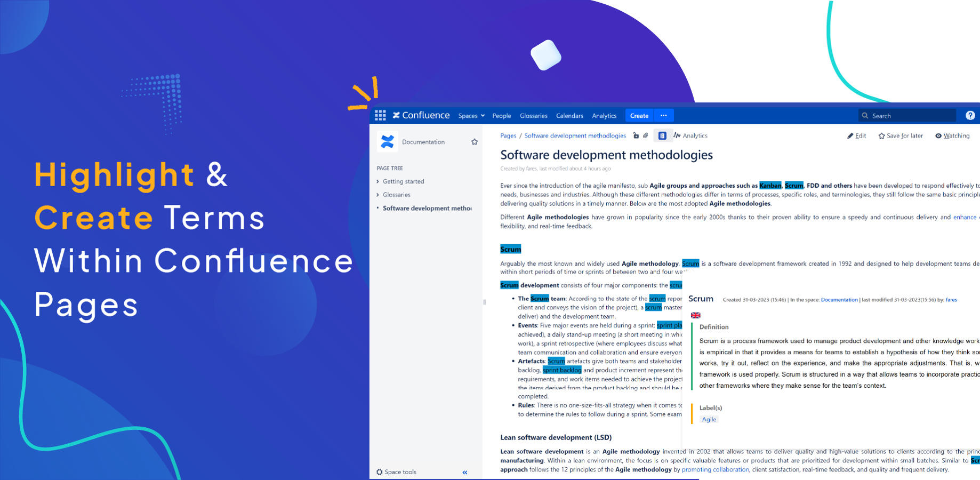Image resolution: width=980 pixels, height=480 pixels.
Task: Open the app switcher grid icon
Action: [x=380, y=115]
